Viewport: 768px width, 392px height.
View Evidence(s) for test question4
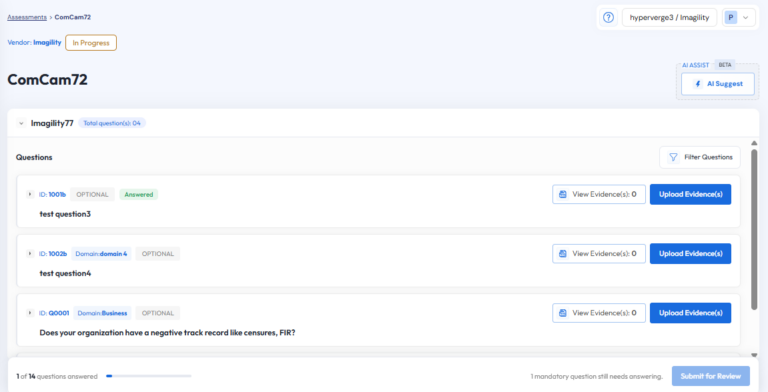pyautogui.click(x=599, y=254)
